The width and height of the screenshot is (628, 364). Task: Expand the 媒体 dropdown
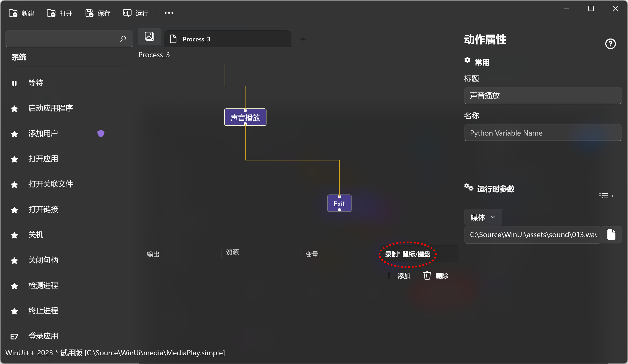coord(483,217)
